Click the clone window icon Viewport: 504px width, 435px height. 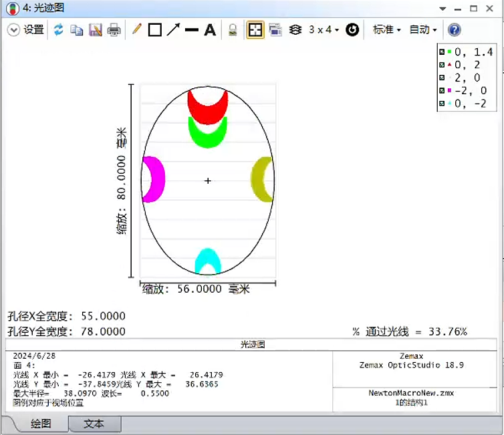pyautogui.click(x=275, y=30)
